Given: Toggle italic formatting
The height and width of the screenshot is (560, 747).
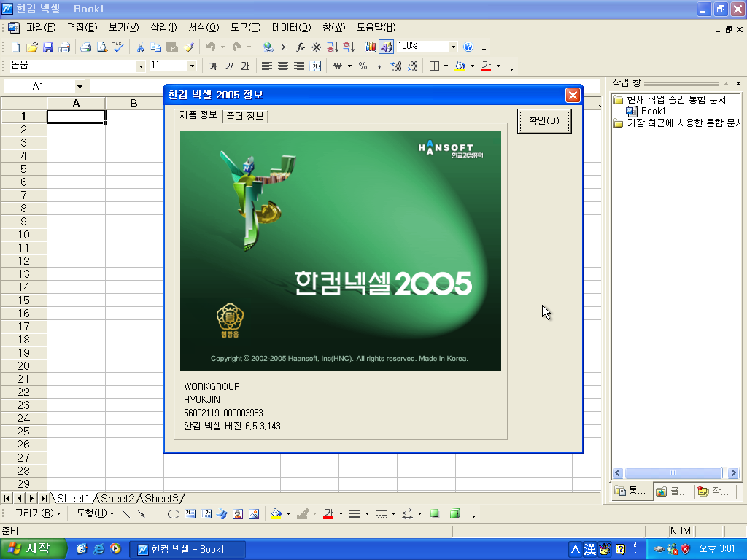Looking at the screenshot, I should coord(229,66).
